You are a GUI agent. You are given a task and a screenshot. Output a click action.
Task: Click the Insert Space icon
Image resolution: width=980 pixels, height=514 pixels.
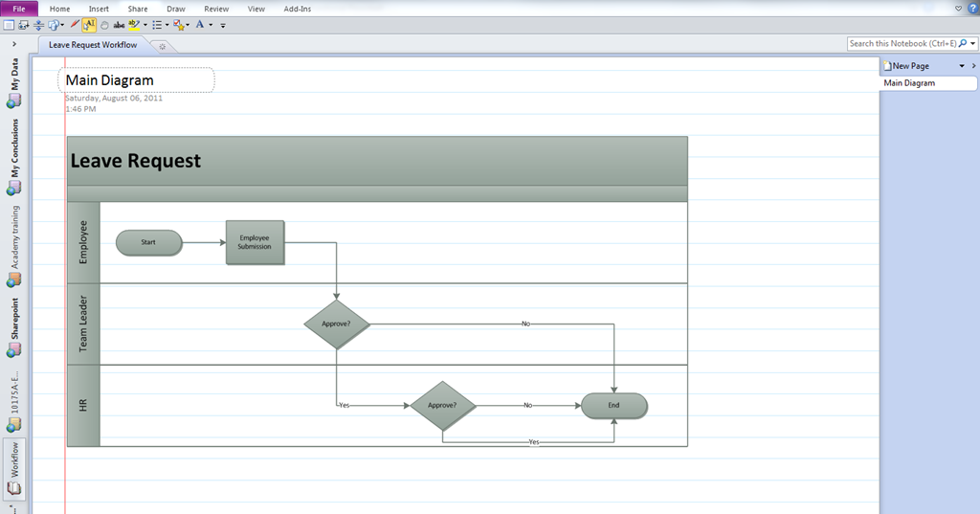click(38, 25)
